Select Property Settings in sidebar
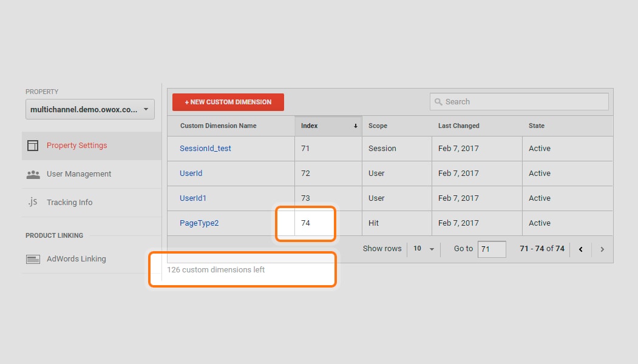The width and height of the screenshot is (638, 364). [x=76, y=146]
